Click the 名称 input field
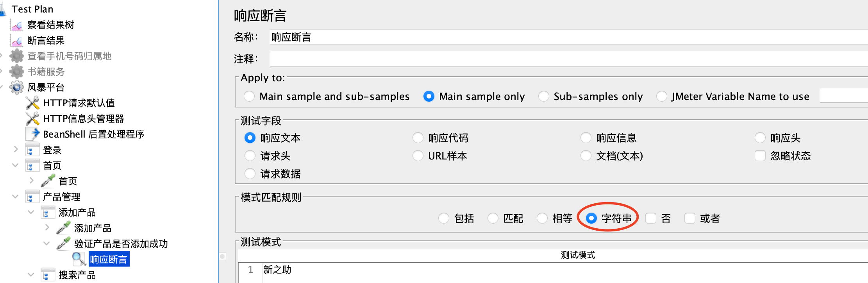Image resolution: width=868 pixels, height=283 pixels. [x=569, y=37]
